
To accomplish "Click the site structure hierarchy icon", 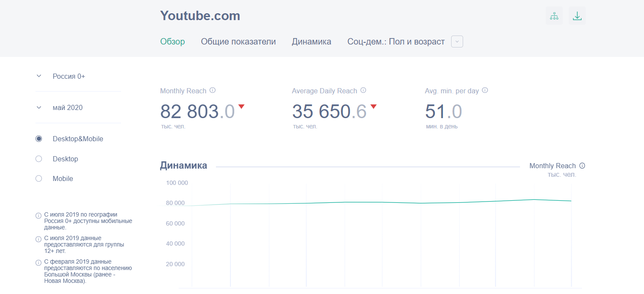I will (554, 16).
